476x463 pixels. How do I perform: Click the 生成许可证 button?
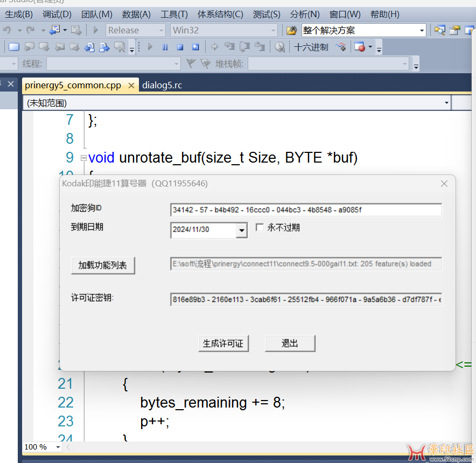(x=223, y=343)
